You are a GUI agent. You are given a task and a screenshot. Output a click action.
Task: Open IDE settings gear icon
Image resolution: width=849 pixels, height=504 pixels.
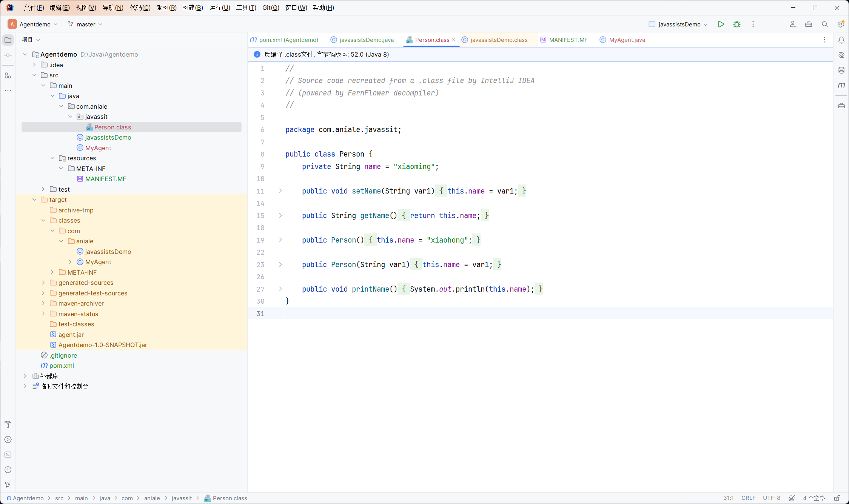point(841,24)
